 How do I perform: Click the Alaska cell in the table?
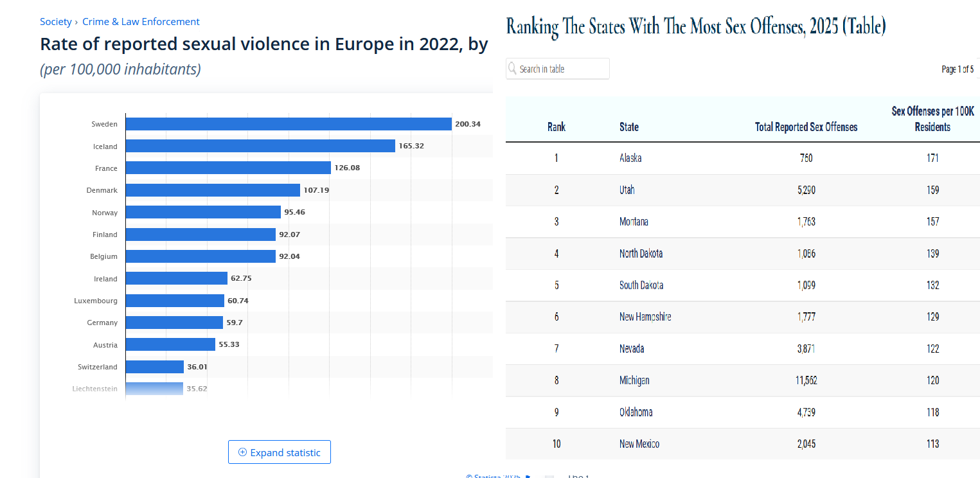(630, 158)
